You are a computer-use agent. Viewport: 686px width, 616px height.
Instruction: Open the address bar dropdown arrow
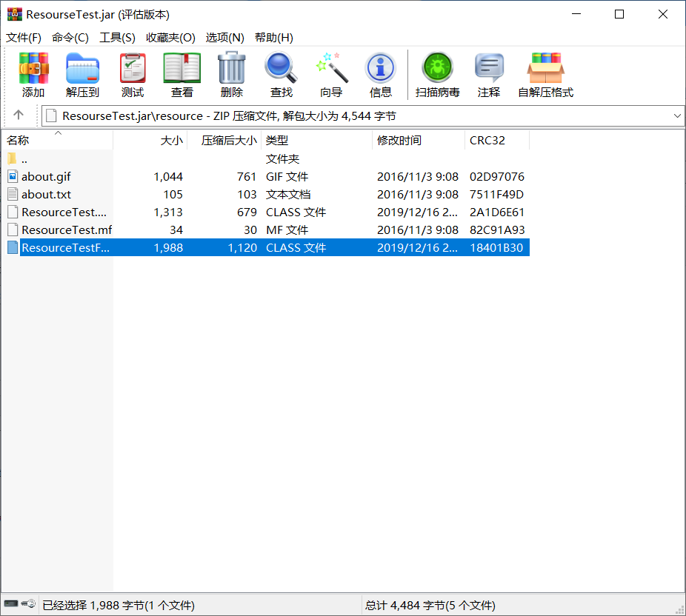tap(676, 116)
